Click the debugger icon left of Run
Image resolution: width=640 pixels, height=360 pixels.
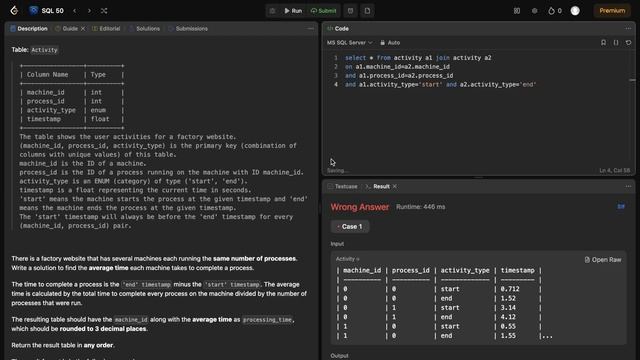[272, 11]
